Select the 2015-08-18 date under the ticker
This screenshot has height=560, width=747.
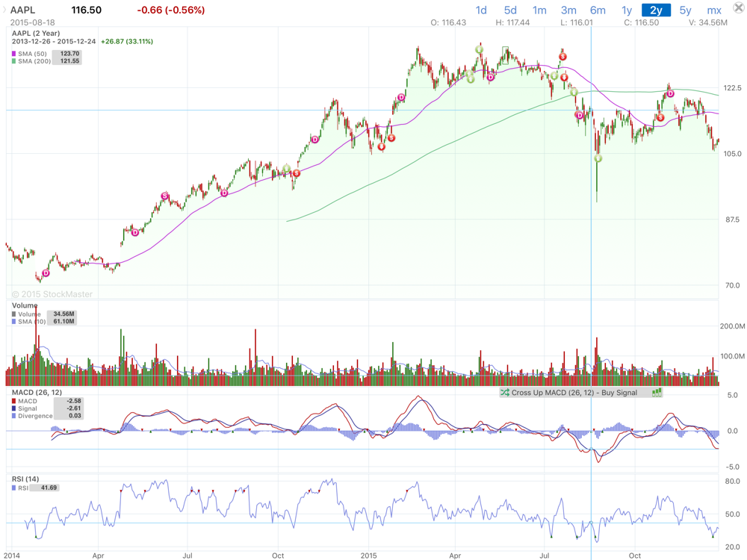coord(32,22)
